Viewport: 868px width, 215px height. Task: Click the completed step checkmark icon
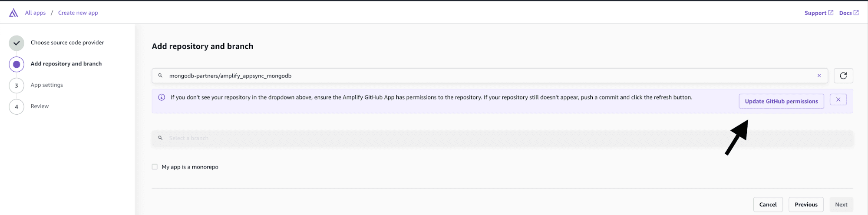(x=17, y=43)
